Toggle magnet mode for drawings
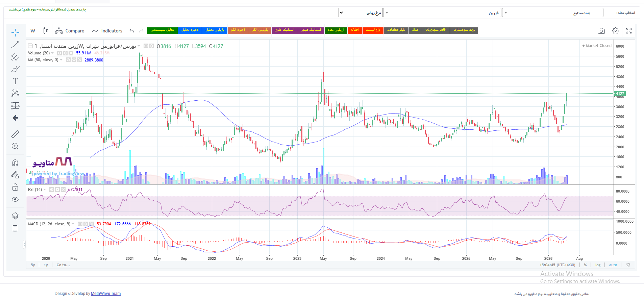Image resolution: width=644 pixels, height=300 pixels. [15, 163]
